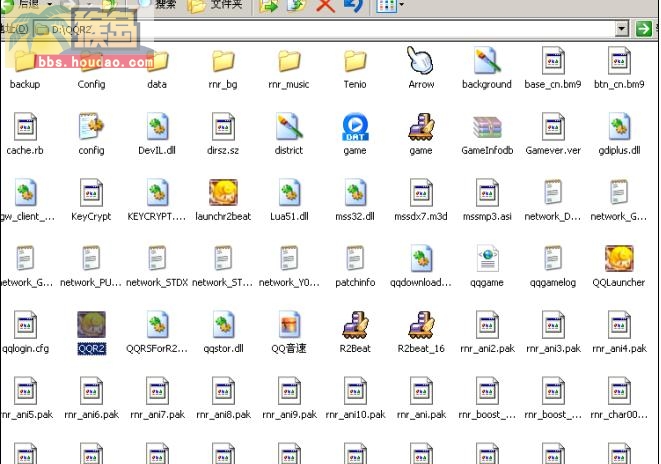Select rnr_ani8.pak file
661x464 pixels.
point(223,399)
